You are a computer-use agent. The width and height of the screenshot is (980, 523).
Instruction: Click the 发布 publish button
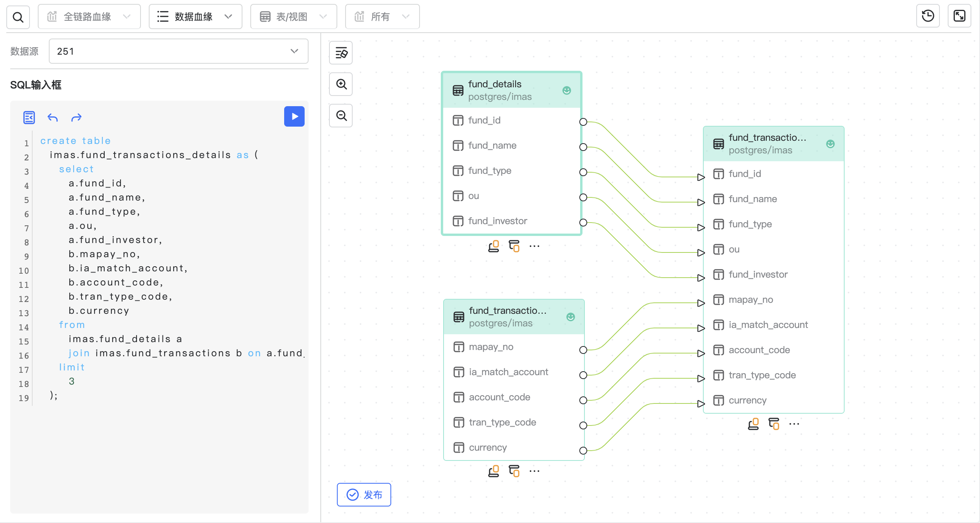364,495
